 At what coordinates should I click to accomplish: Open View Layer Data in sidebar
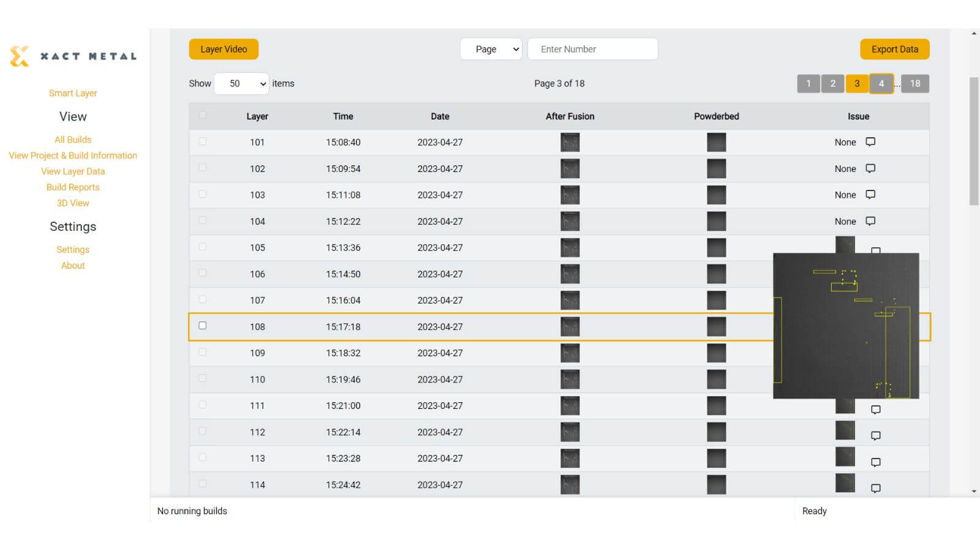click(73, 171)
